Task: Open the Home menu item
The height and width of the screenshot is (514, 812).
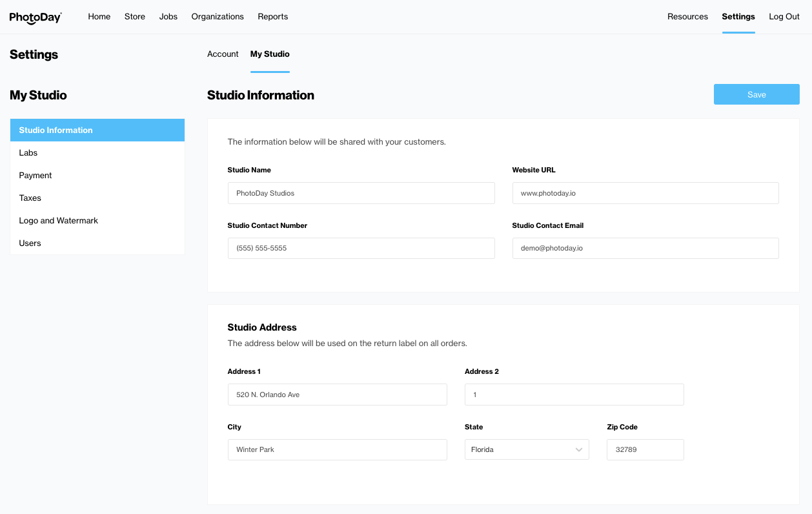Action: click(x=99, y=17)
